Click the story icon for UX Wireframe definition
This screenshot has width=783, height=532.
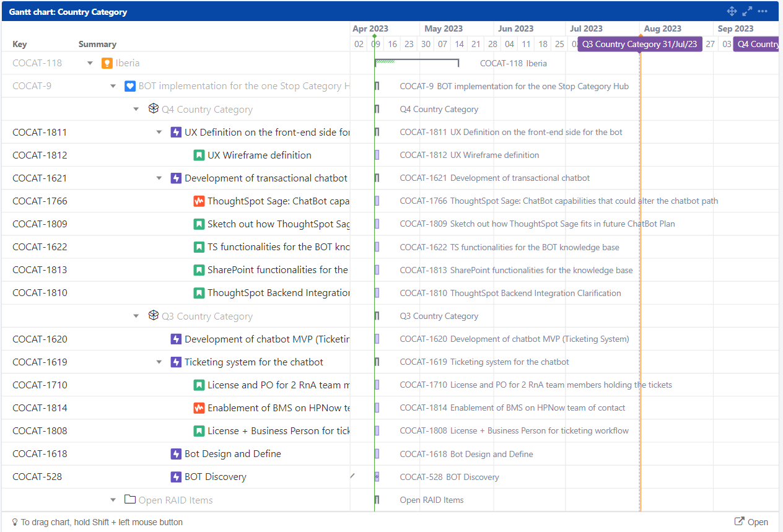pyautogui.click(x=199, y=155)
